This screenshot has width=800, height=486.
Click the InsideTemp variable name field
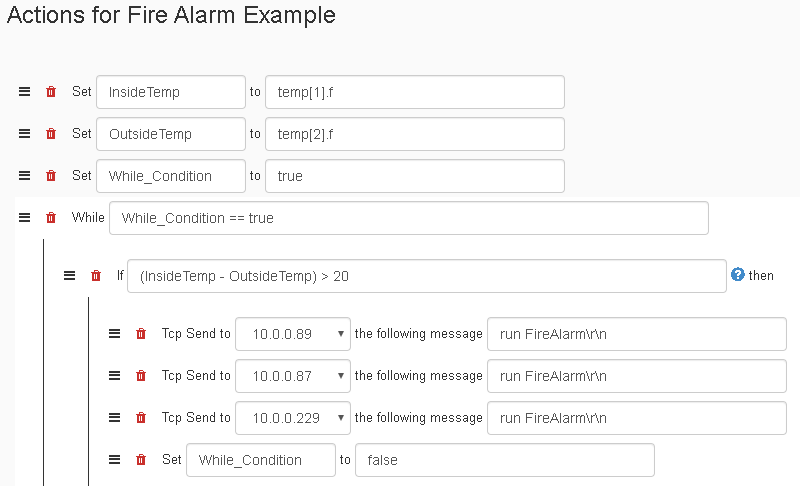click(171, 92)
